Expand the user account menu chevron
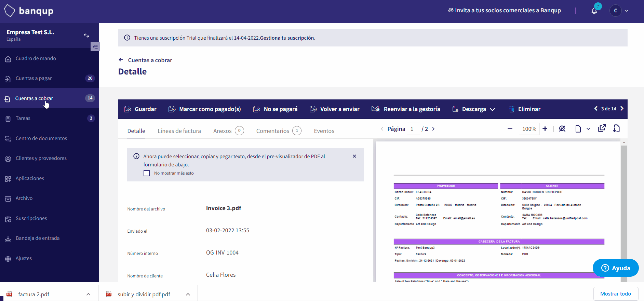 coord(627,11)
